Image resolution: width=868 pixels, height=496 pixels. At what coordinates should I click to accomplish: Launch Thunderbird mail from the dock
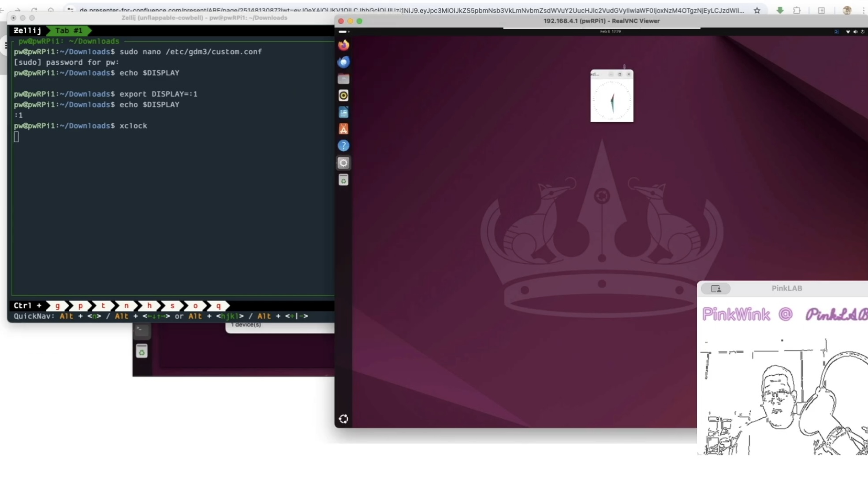343,62
